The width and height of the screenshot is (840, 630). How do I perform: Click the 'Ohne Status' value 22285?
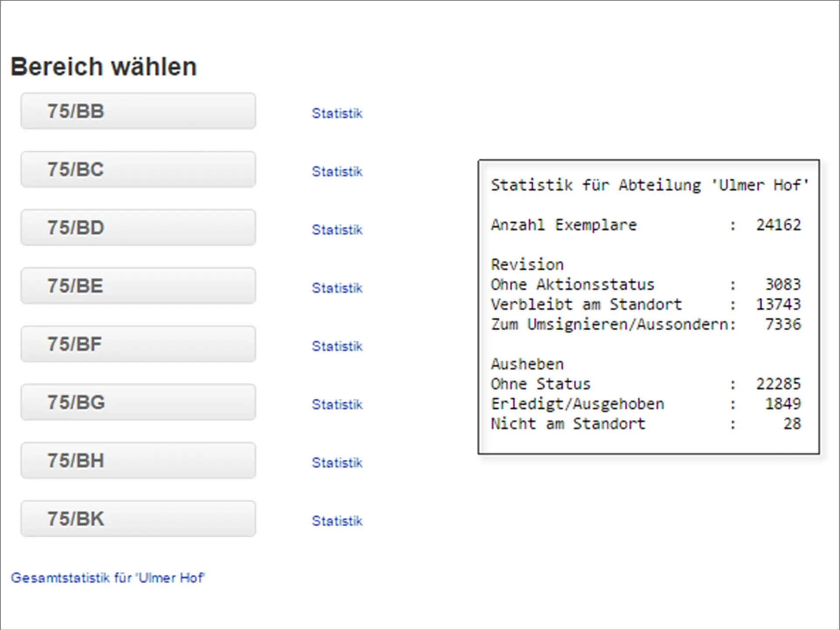coord(779,384)
